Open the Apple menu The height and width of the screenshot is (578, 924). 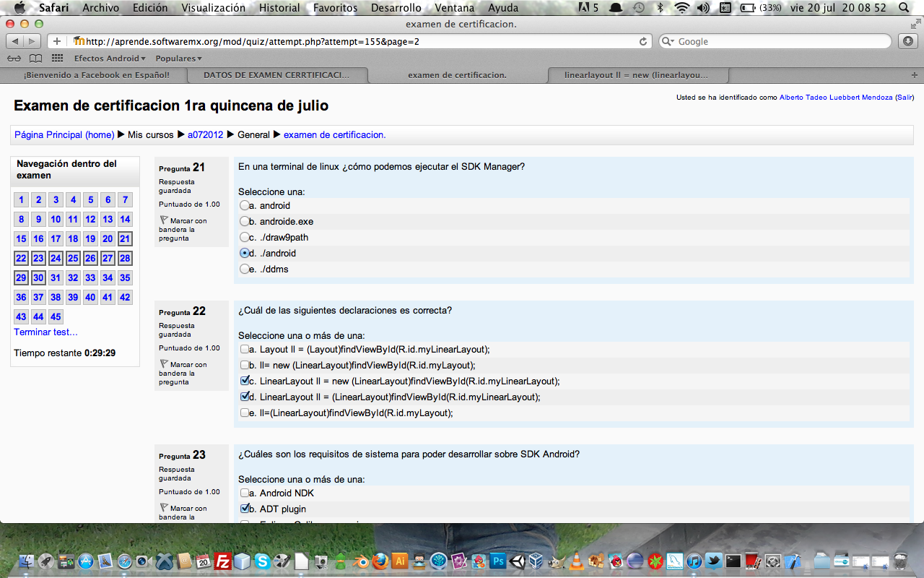19,8
